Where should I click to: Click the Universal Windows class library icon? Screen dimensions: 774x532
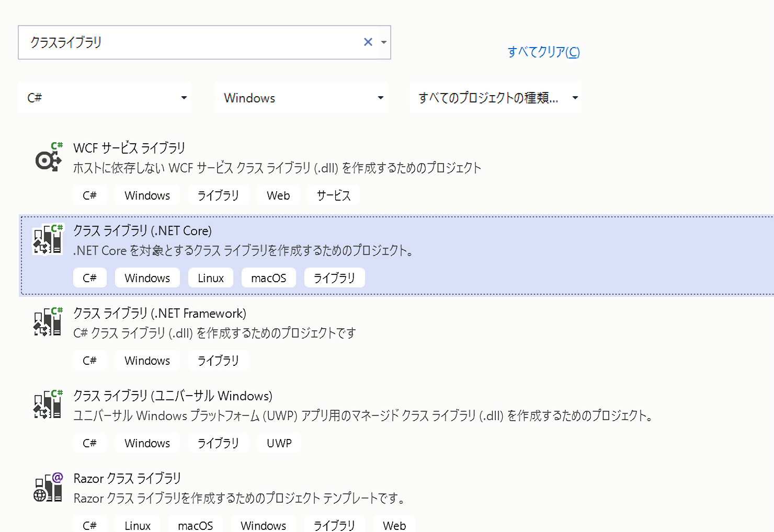point(48,405)
